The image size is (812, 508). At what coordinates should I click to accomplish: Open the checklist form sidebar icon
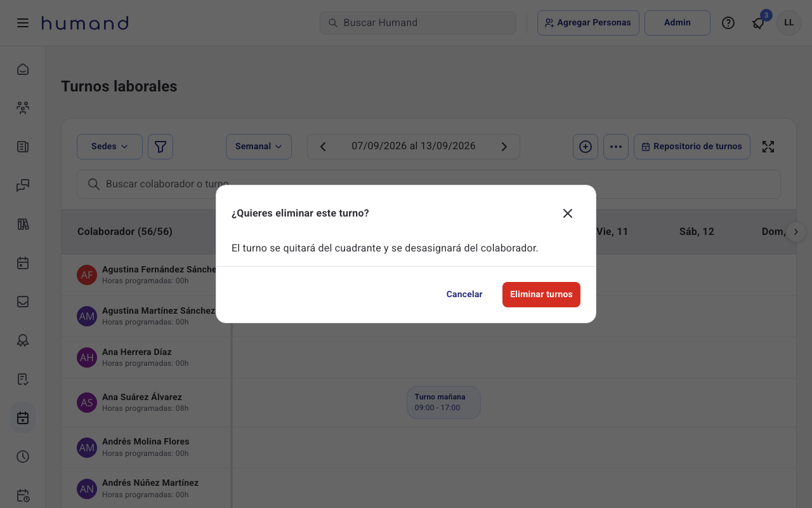coord(23,379)
